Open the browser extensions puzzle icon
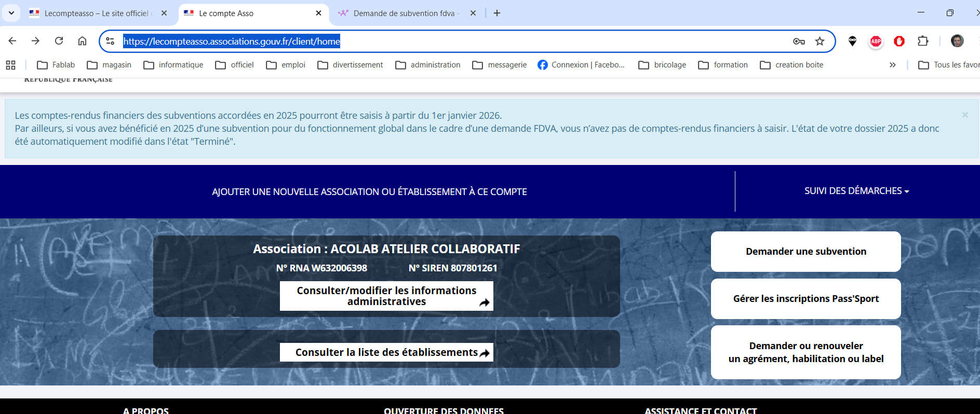The image size is (980, 414). click(x=923, y=41)
